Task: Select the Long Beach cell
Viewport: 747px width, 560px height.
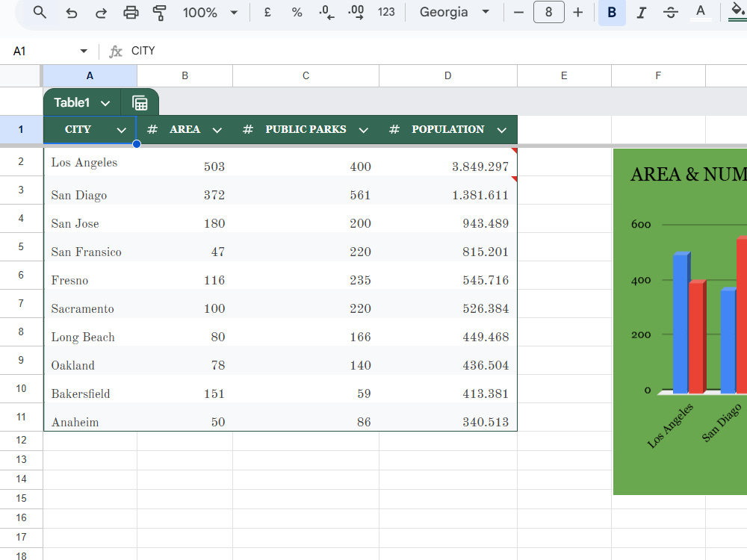Action: pos(90,332)
